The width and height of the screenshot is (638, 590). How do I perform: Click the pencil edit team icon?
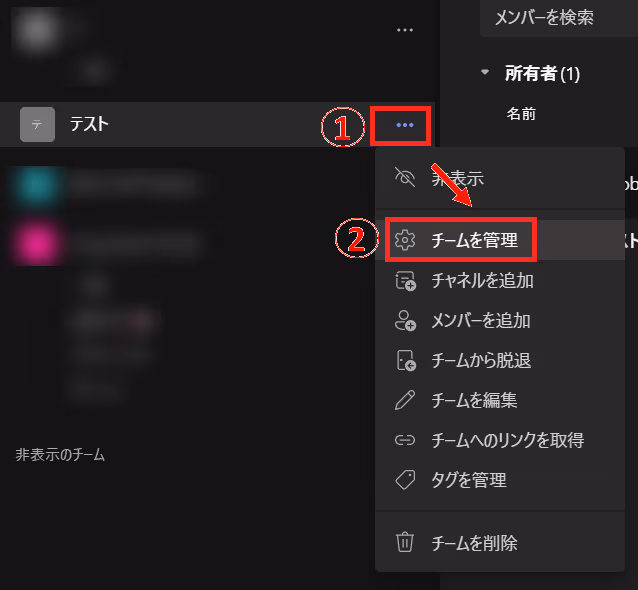tap(405, 400)
